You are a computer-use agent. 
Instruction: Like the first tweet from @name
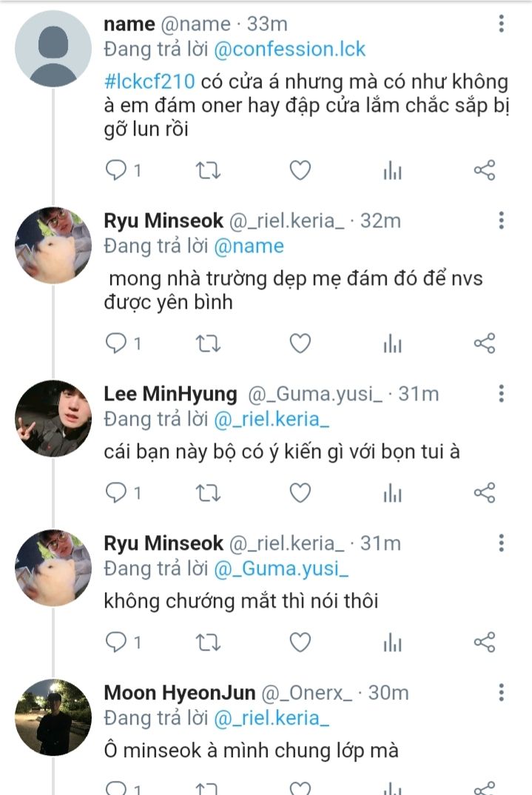(x=300, y=171)
